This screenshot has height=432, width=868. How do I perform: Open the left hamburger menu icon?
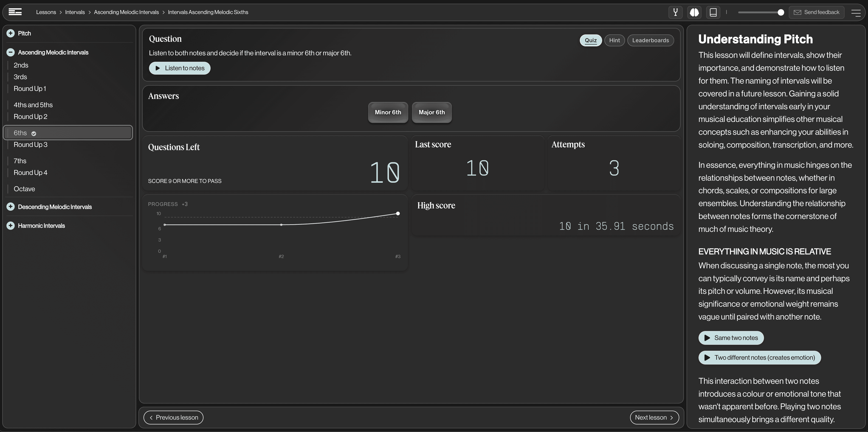(x=15, y=12)
